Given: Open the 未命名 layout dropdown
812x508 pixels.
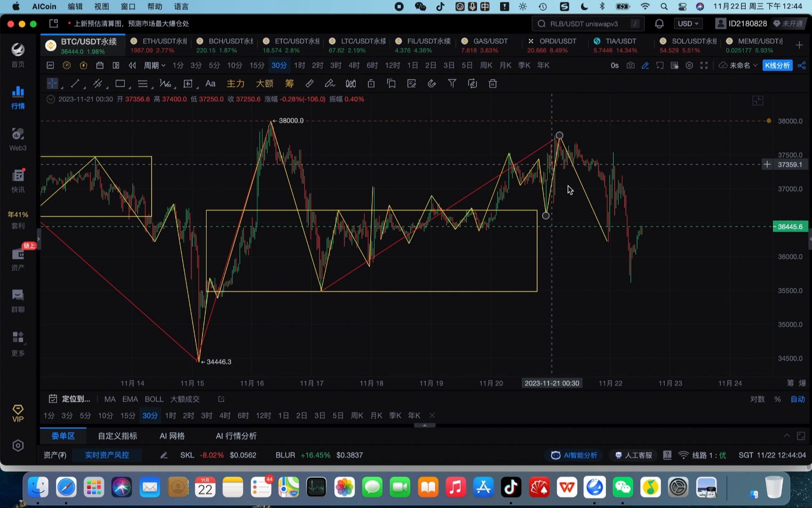Looking at the screenshot, I should coord(739,65).
